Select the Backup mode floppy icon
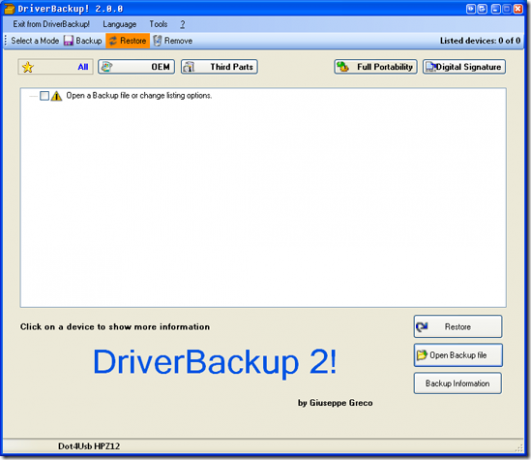Image resolution: width=531 pixels, height=460 pixels. tap(69, 41)
